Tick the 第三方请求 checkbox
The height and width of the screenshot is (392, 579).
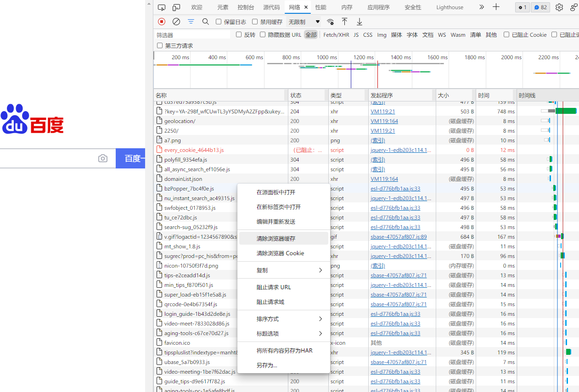(x=160, y=45)
